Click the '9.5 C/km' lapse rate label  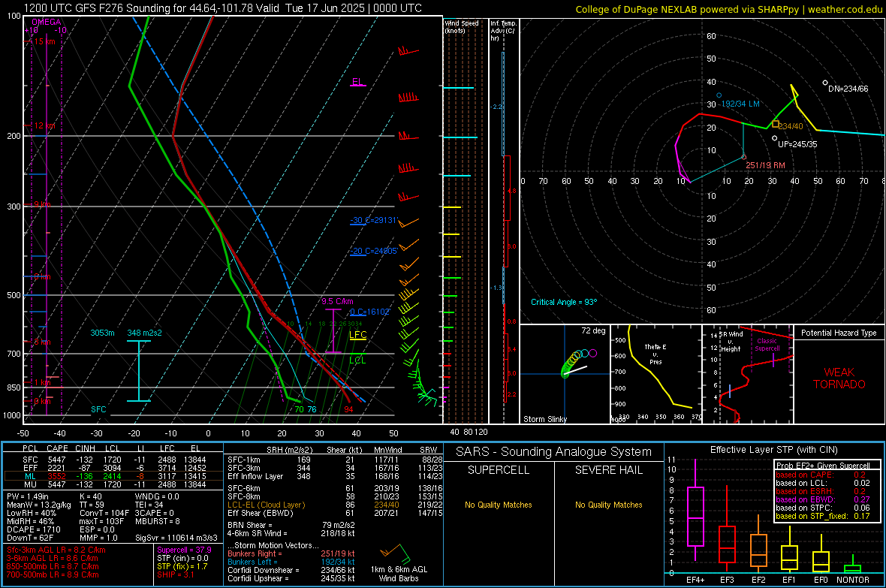tap(337, 301)
